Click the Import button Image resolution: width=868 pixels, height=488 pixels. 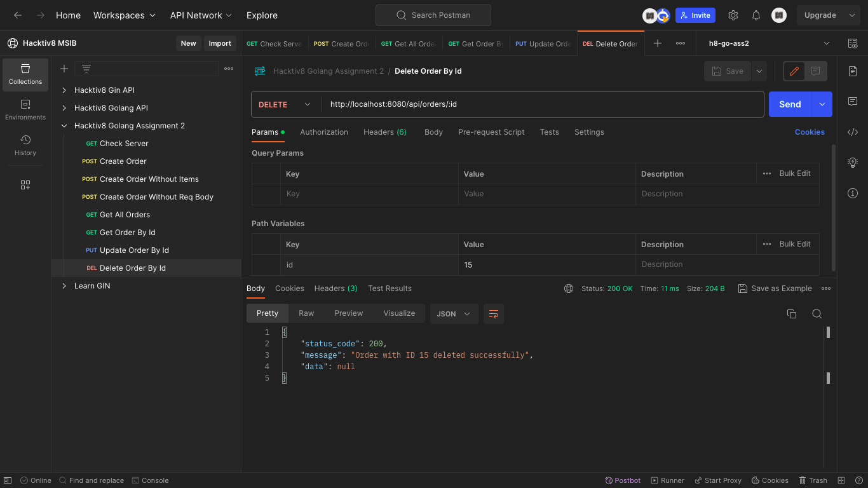[220, 43]
